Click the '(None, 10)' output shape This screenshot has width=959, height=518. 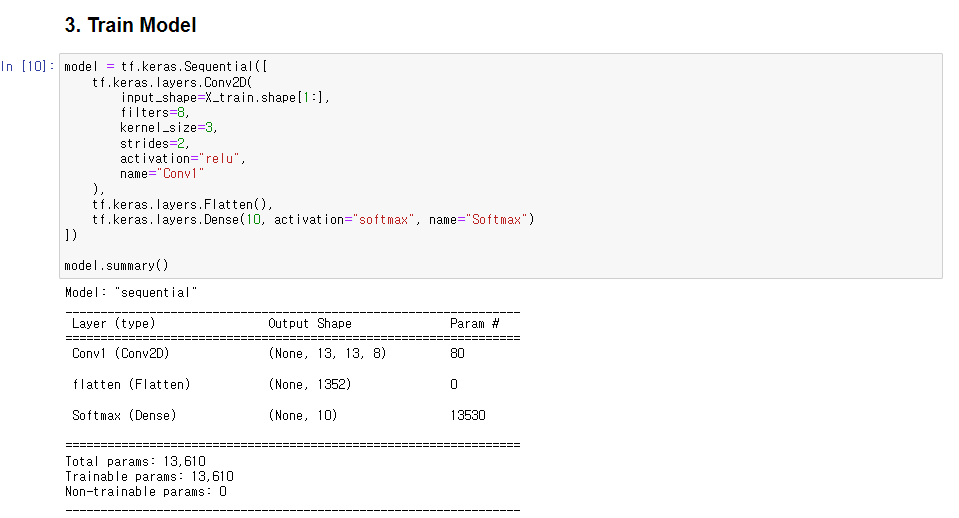[x=303, y=415]
